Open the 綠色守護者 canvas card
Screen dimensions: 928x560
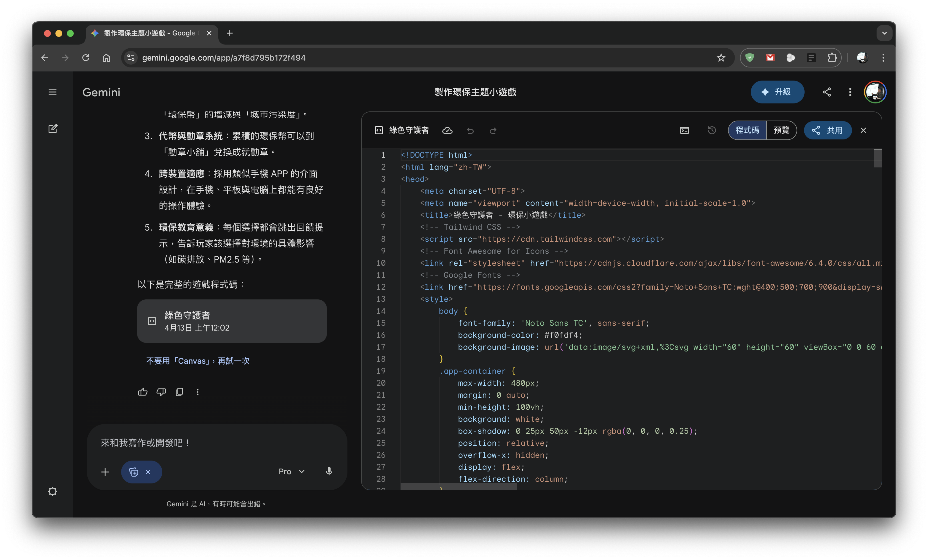click(x=232, y=321)
